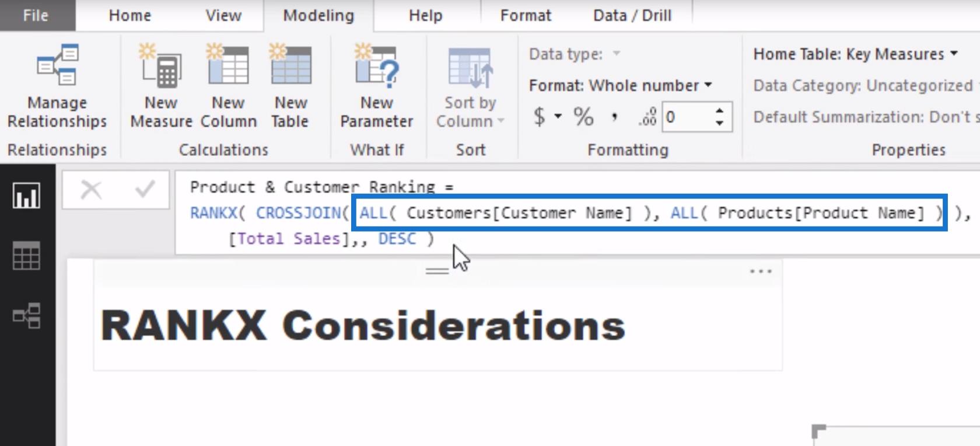Create a New Table

click(290, 86)
